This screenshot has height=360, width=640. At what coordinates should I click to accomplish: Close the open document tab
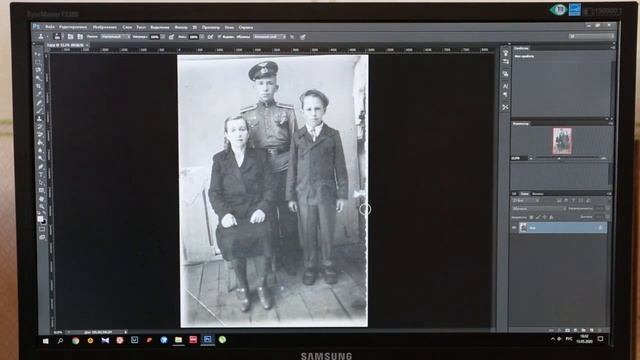87,44
